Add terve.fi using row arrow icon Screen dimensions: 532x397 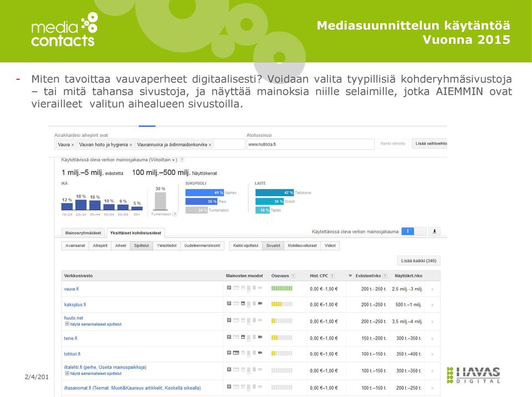coord(432,338)
